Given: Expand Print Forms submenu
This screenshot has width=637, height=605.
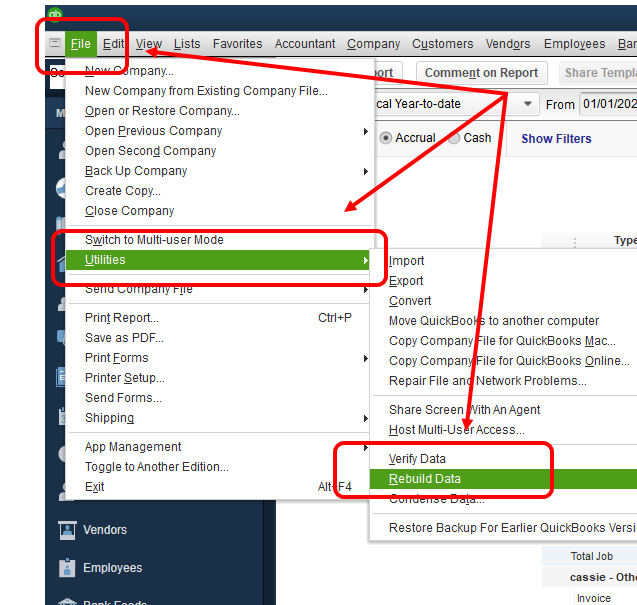Looking at the screenshot, I should coord(219,358).
